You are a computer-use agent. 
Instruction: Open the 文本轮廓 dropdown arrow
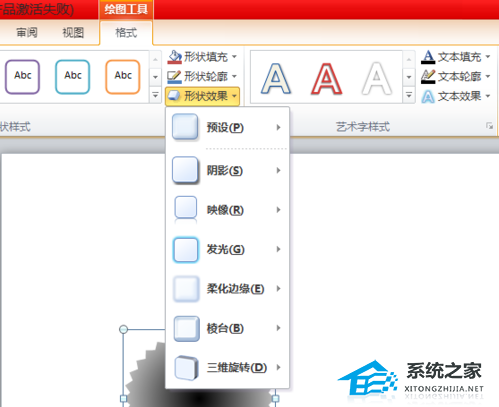click(488, 76)
